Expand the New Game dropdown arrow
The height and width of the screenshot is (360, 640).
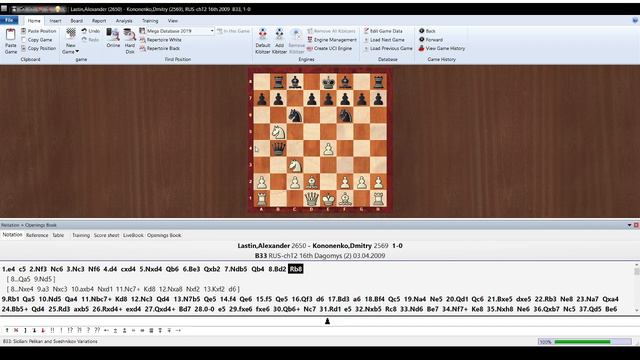click(77, 51)
